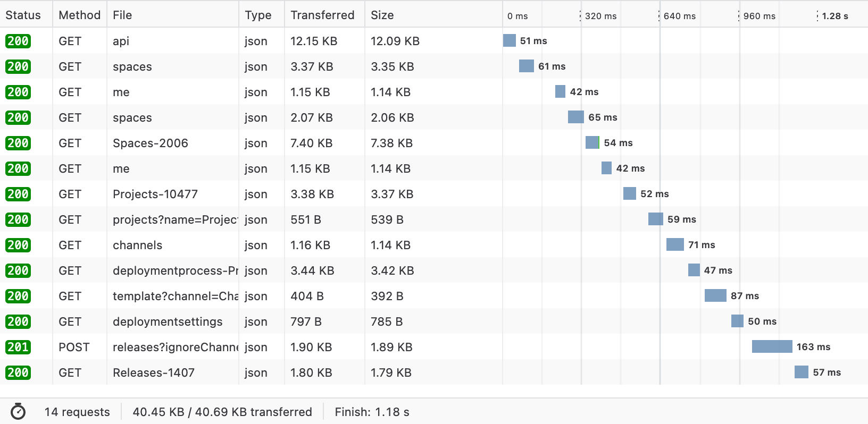Sort by the Transferred column header
The width and height of the screenshot is (868, 424).
click(322, 14)
